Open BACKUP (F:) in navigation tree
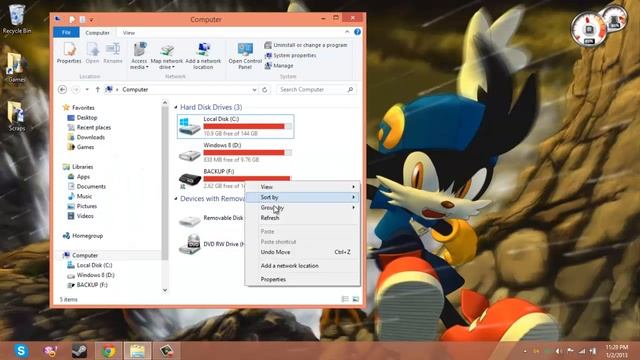The image size is (640, 360). pos(88,285)
